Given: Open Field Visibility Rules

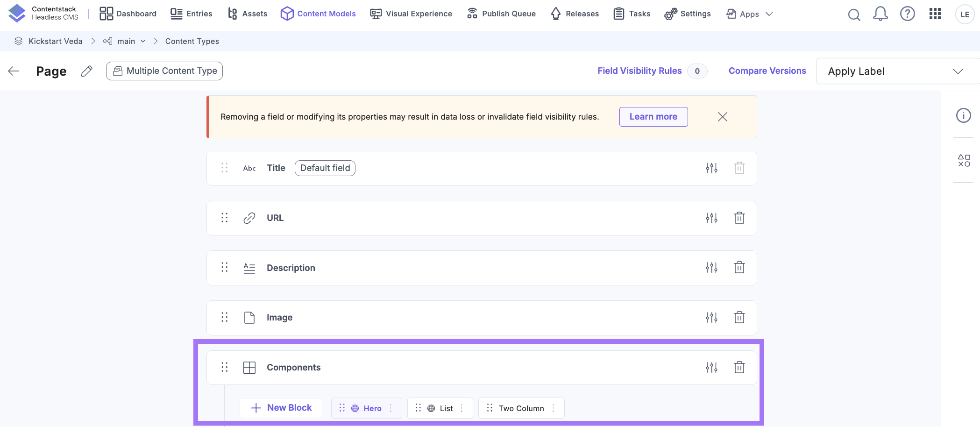Looking at the screenshot, I should [x=639, y=71].
